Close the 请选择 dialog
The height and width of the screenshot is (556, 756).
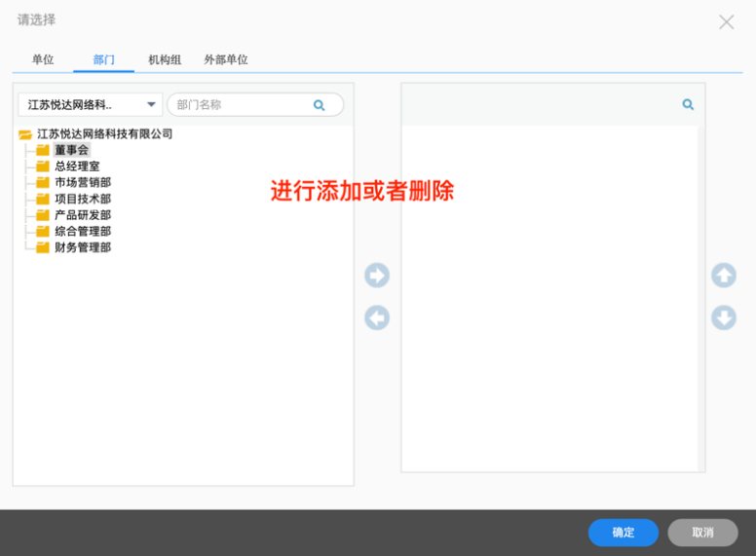726,21
